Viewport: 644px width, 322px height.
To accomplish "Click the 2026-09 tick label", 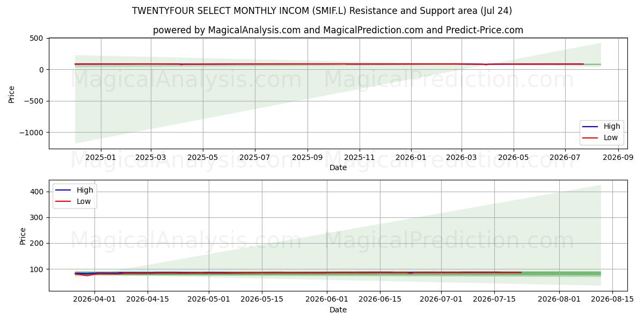I will click(x=618, y=157).
